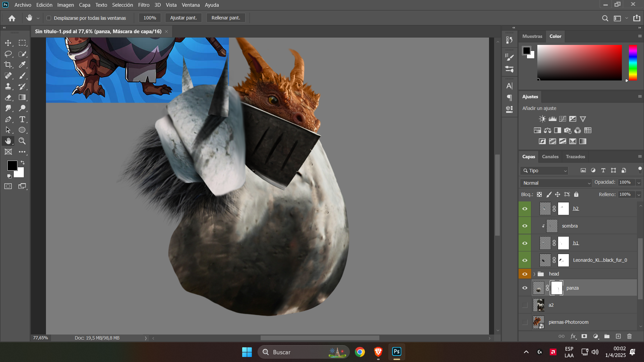
Task: Select the Eyedropper tool
Action: (22, 65)
